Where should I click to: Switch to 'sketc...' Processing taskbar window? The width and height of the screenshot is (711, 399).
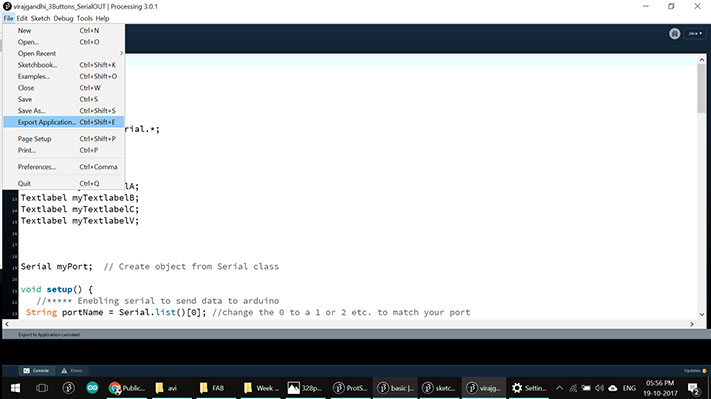[x=438, y=388]
